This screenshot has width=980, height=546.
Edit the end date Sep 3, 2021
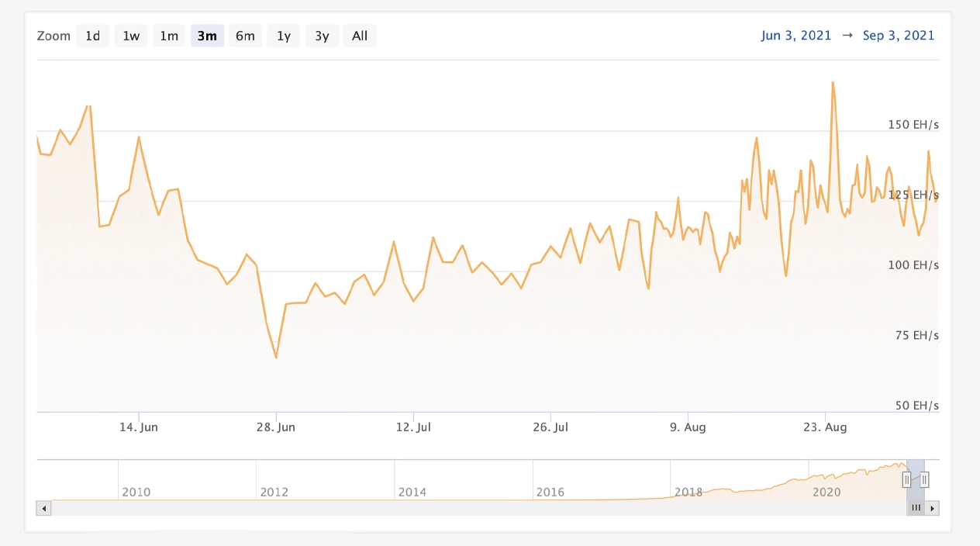pos(899,36)
